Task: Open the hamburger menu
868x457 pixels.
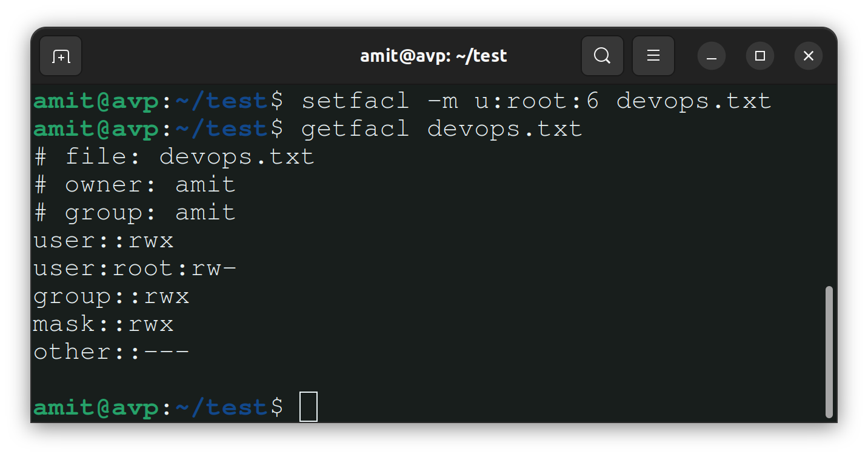Action: (653, 56)
